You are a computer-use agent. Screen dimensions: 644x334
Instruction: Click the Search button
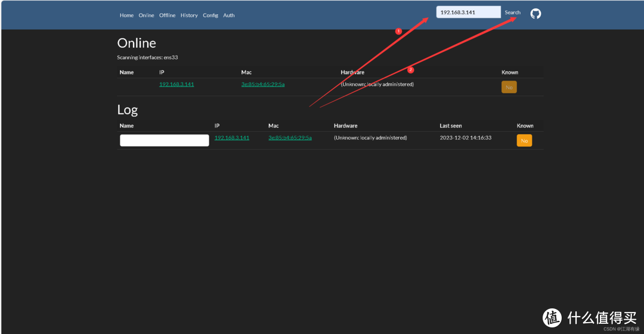[x=513, y=13]
